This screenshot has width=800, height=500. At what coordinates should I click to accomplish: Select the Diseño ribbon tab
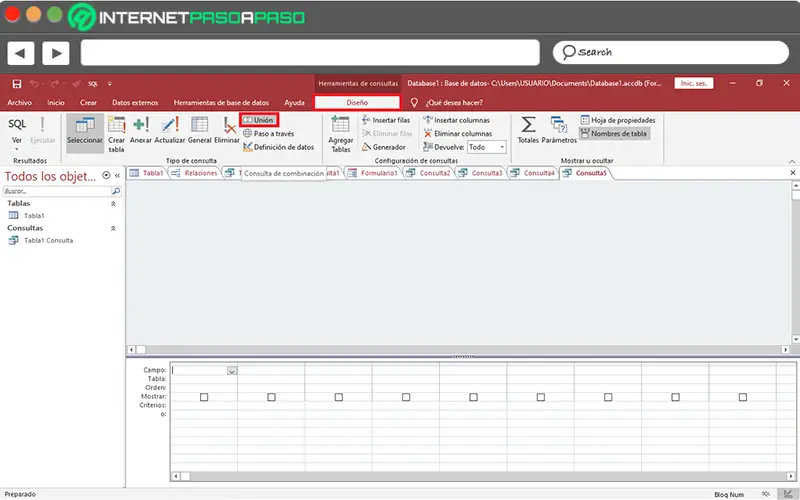357,103
